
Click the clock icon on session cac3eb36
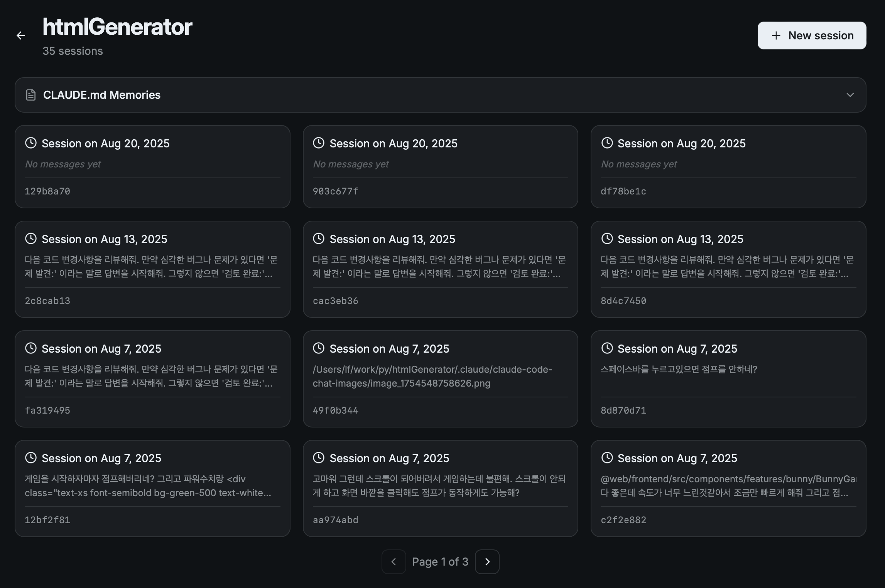click(x=319, y=239)
